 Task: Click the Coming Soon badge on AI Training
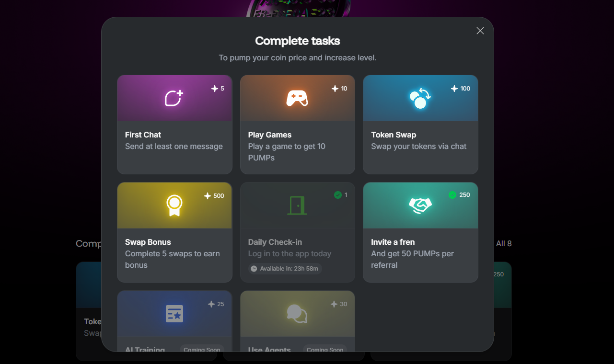tap(201, 350)
